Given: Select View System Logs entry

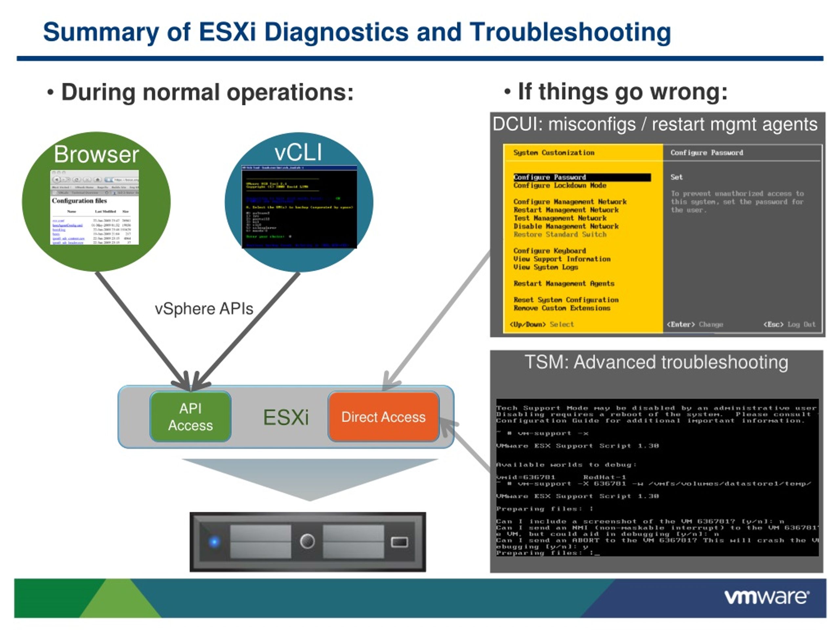Looking at the screenshot, I should [x=546, y=267].
